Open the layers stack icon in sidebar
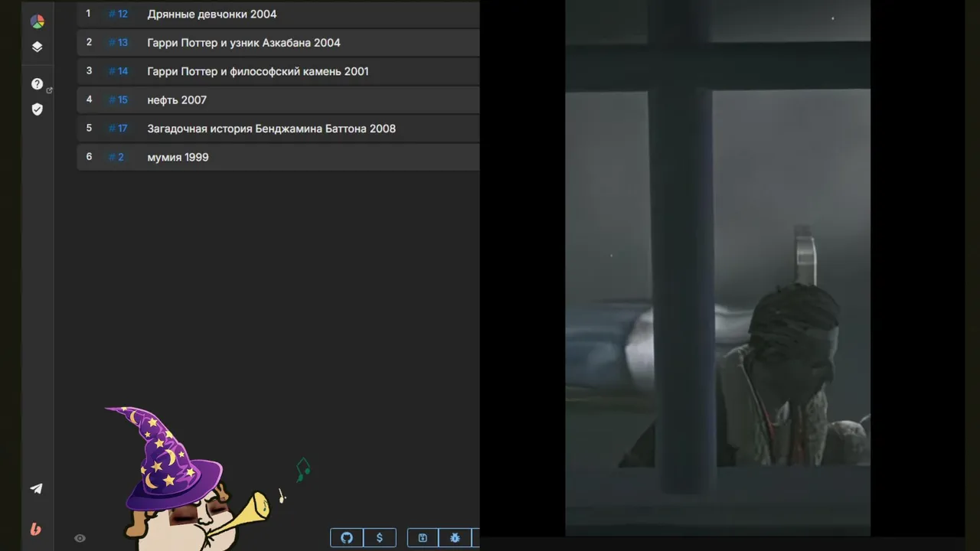The height and width of the screenshot is (551, 980). point(37,47)
